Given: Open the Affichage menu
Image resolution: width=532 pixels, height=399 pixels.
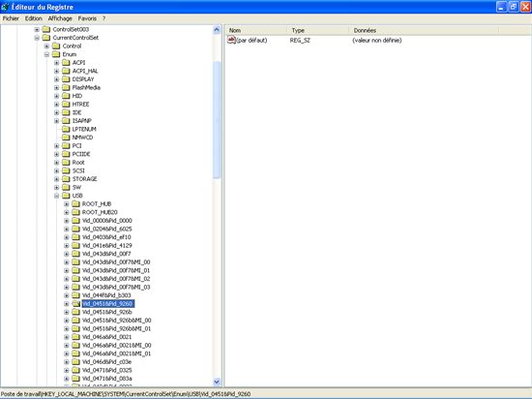Looking at the screenshot, I should point(60,18).
